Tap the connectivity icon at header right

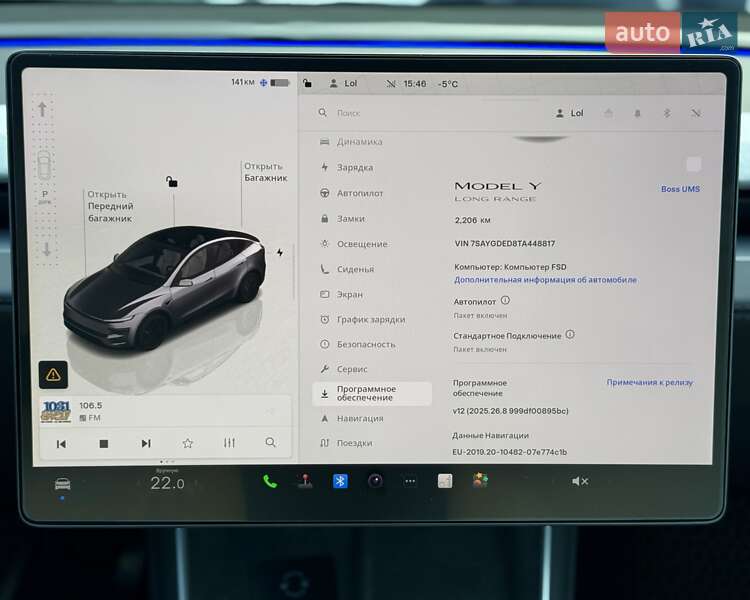tap(696, 113)
